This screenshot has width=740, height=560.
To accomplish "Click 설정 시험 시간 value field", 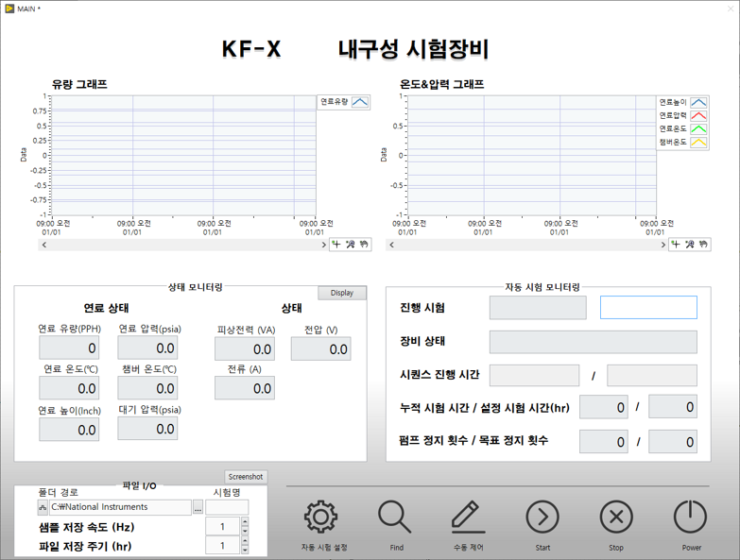I will 673,407.
